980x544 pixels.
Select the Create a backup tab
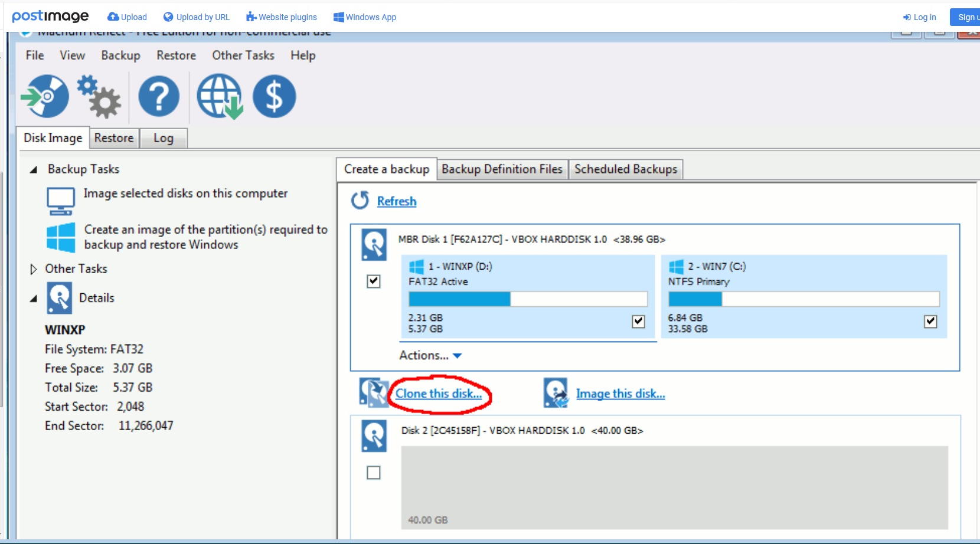pos(387,169)
